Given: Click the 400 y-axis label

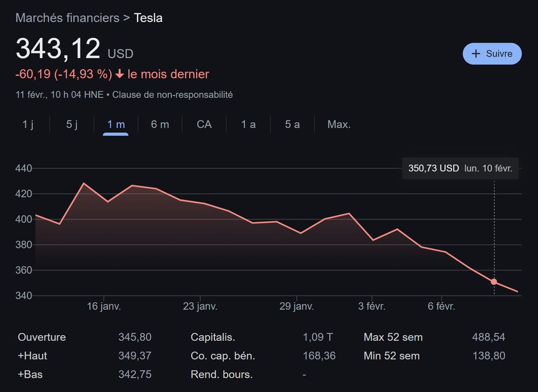Looking at the screenshot, I should tap(23, 219).
